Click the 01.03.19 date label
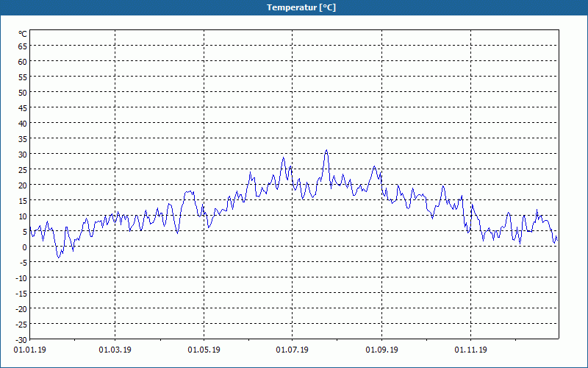The width and height of the screenshot is (588, 368). [115, 350]
